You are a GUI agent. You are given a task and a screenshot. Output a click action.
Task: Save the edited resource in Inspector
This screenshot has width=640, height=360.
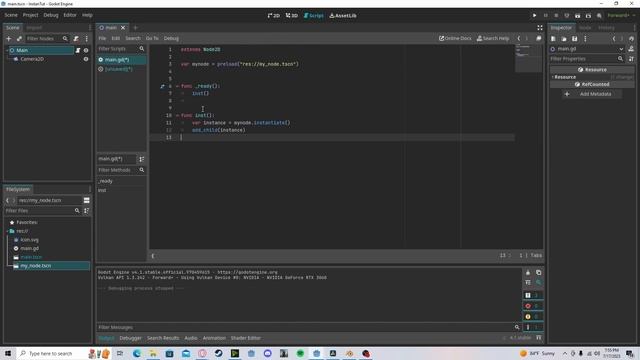pyautogui.click(x=574, y=38)
